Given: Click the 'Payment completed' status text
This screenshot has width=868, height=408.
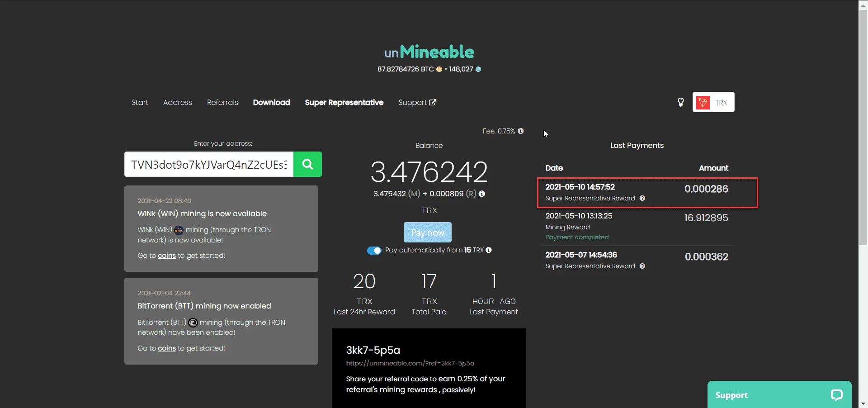Looking at the screenshot, I should click(577, 237).
